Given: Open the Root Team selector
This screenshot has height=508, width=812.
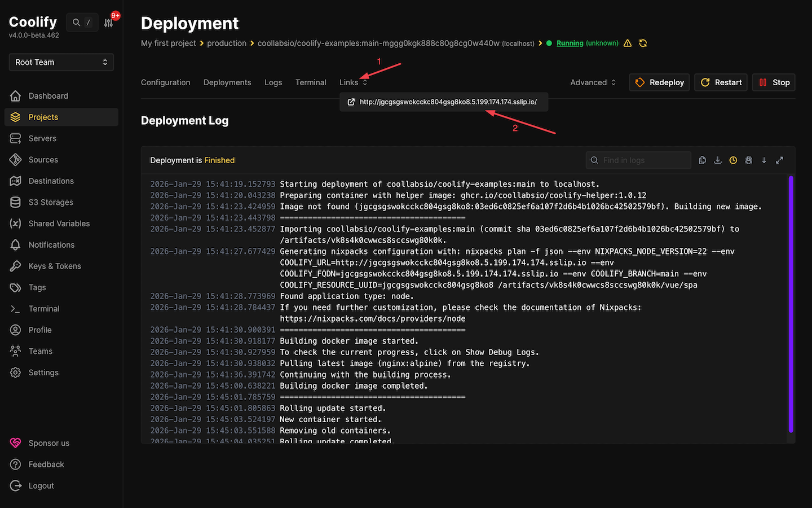Looking at the screenshot, I should coord(61,62).
